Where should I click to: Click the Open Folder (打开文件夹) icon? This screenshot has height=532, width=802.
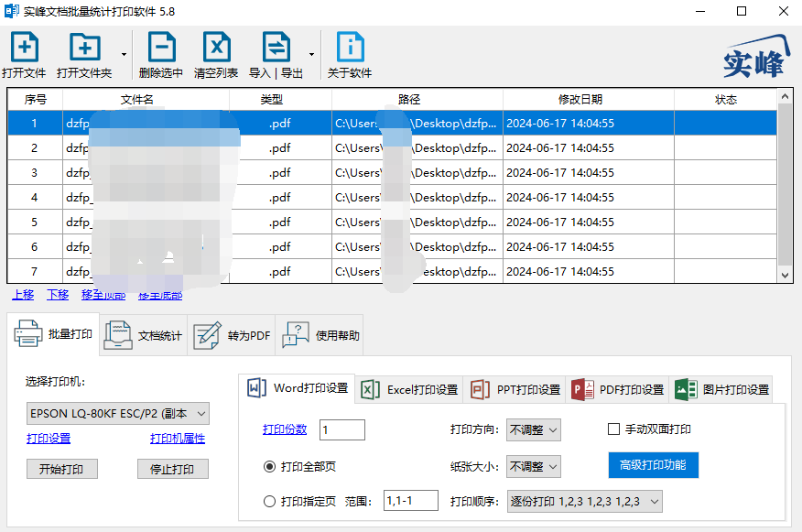pos(85,47)
